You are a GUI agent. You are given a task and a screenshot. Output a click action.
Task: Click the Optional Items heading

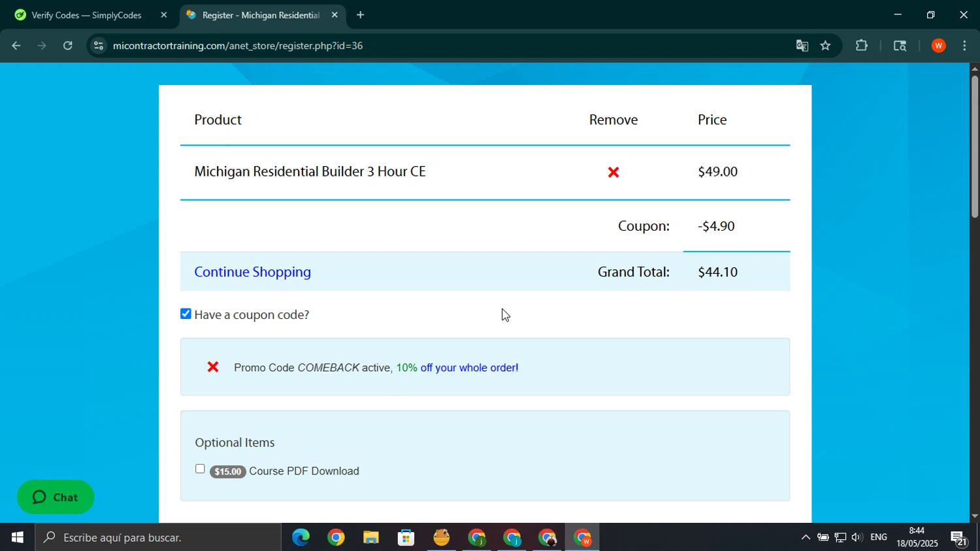(x=235, y=442)
